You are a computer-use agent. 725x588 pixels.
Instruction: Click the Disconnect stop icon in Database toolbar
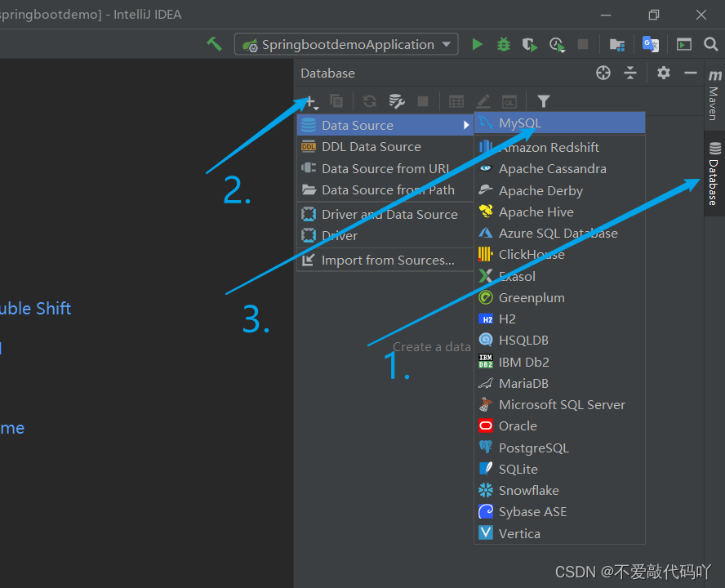[x=423, y=100]
